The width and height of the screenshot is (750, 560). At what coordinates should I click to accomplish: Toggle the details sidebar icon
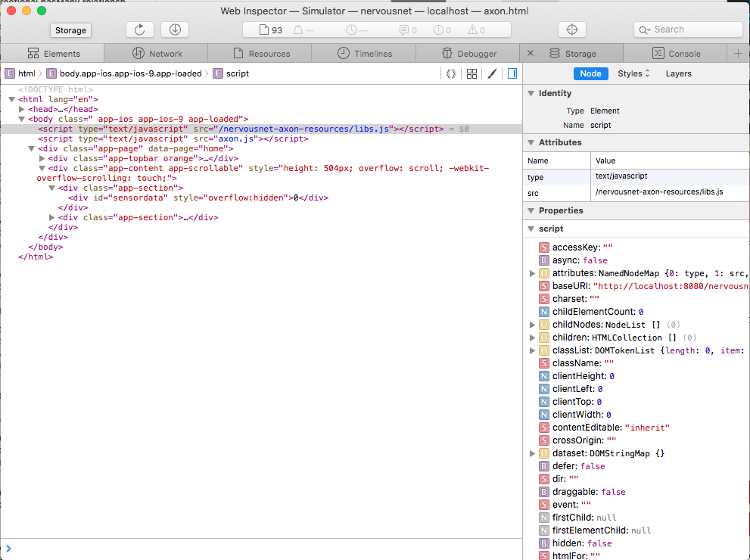coord(512,73)
